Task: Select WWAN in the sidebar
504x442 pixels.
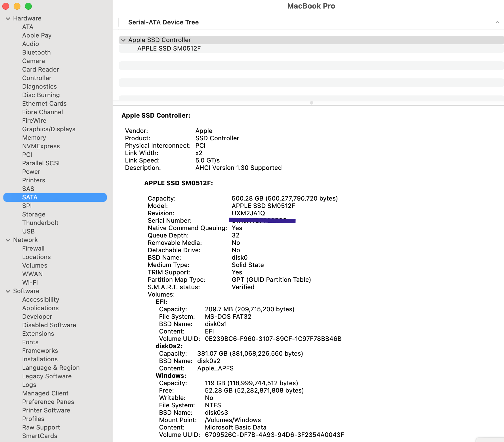Action: (x=32, y=274)
